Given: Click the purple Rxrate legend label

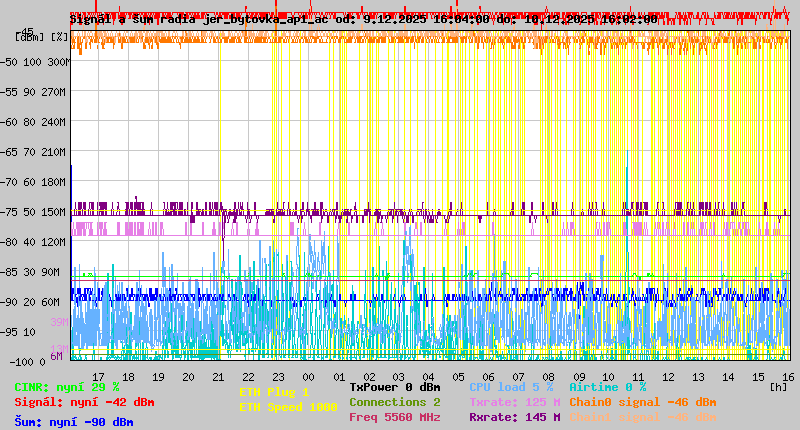Looking at the screenshot, I should tap(514, 417).
